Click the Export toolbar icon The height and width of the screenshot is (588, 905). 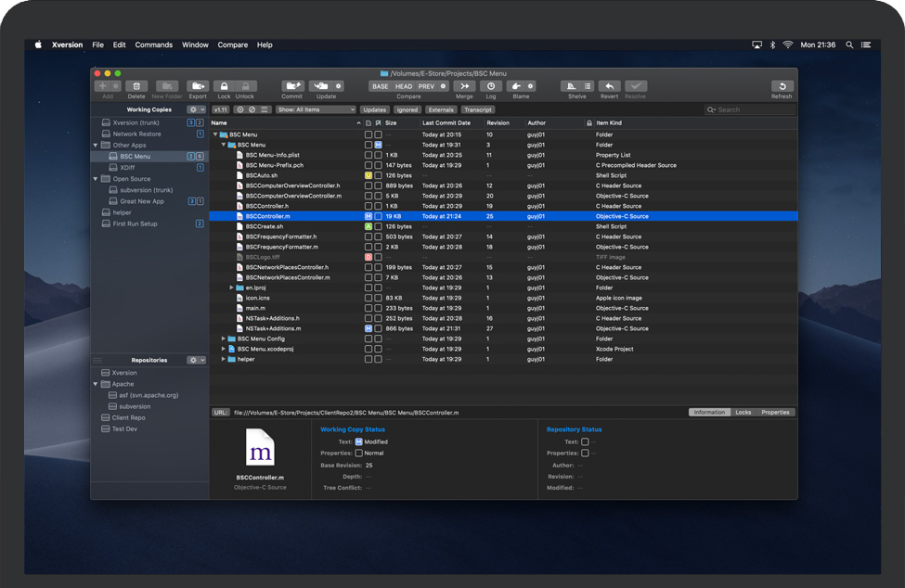pos(198,86)
